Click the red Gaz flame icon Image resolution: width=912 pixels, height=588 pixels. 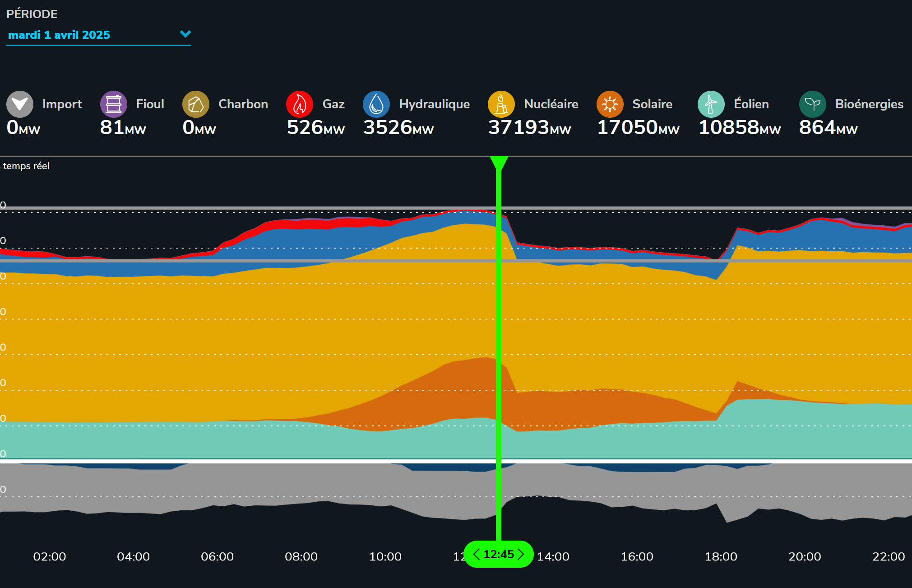point(299,104)
